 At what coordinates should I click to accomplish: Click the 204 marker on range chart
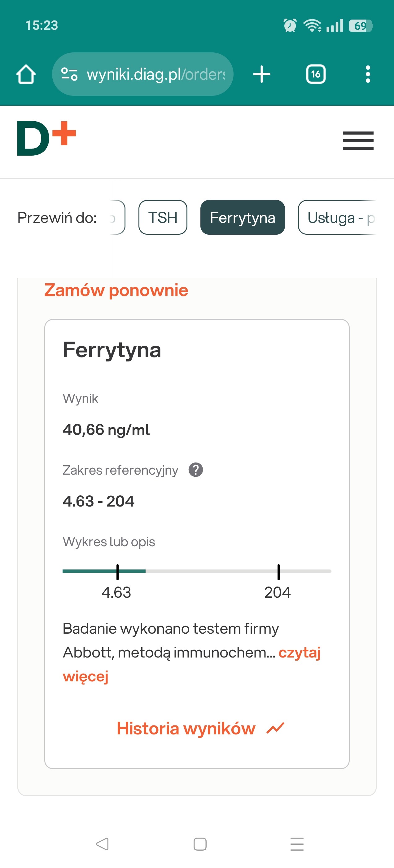(x=278, y=572)
